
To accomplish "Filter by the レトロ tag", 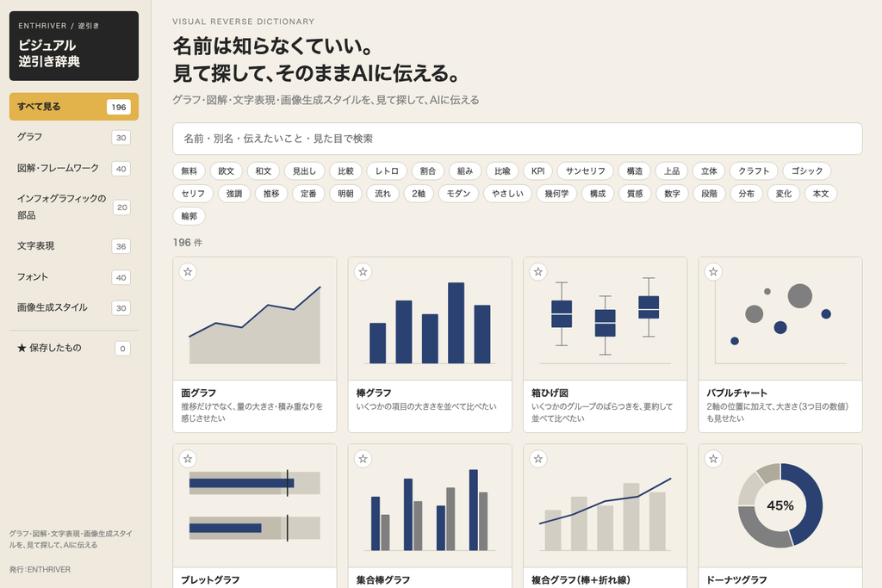I will [x=387, y=171].
